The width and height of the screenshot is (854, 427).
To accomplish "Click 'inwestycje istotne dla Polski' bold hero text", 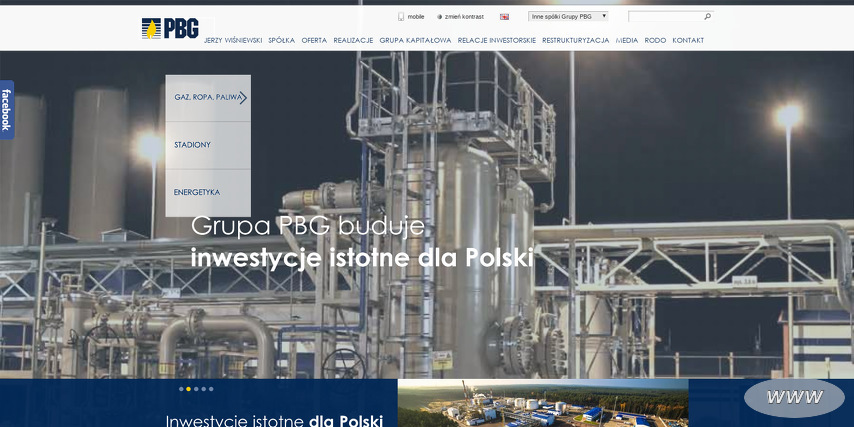I will (362, 258).
